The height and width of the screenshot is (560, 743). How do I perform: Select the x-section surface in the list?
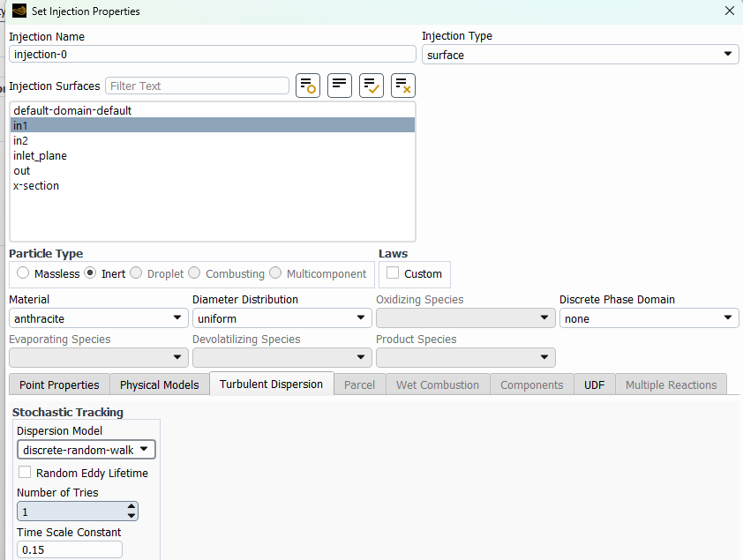click(x=36, y=186)
